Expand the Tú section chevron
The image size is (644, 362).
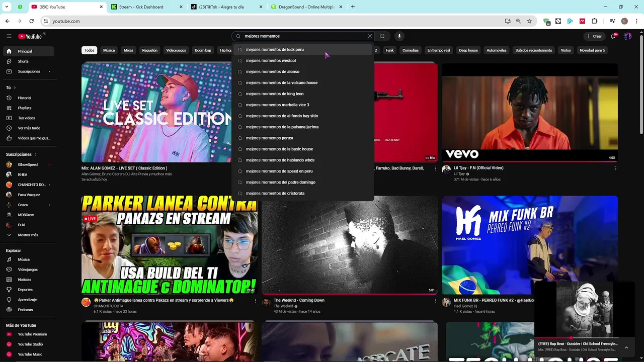15,87
